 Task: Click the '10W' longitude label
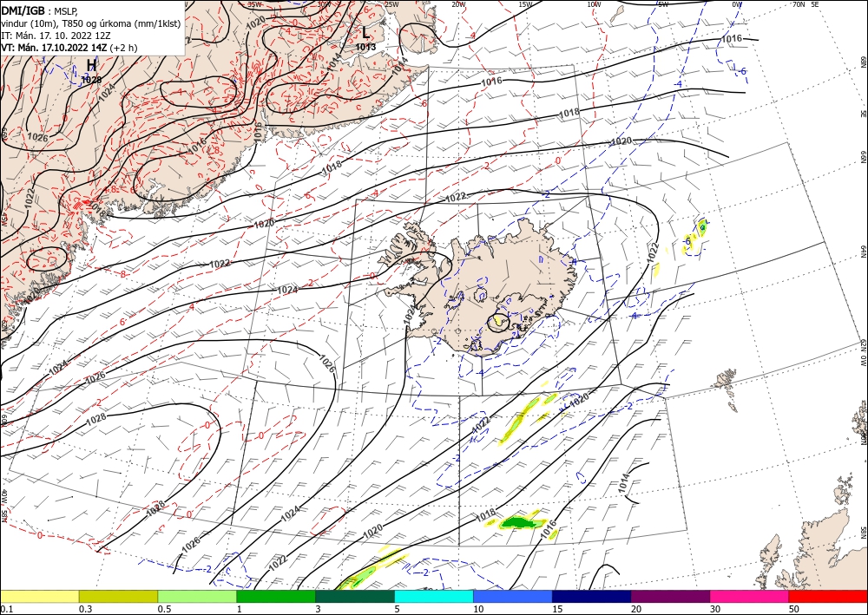594,3
